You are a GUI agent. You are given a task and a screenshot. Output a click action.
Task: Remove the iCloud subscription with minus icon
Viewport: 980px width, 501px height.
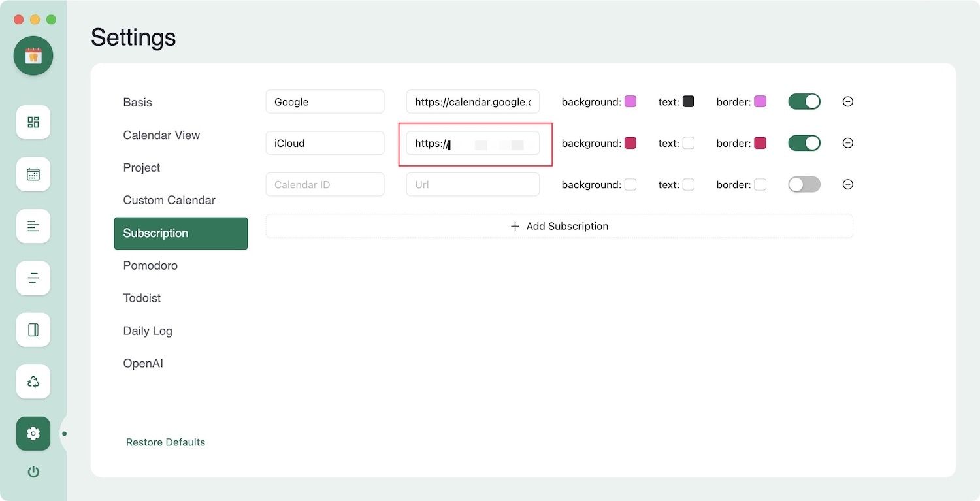pos(847,143)
